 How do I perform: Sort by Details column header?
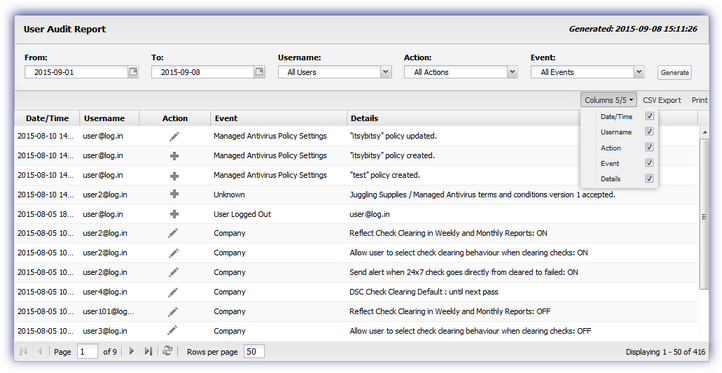point(522,118)
